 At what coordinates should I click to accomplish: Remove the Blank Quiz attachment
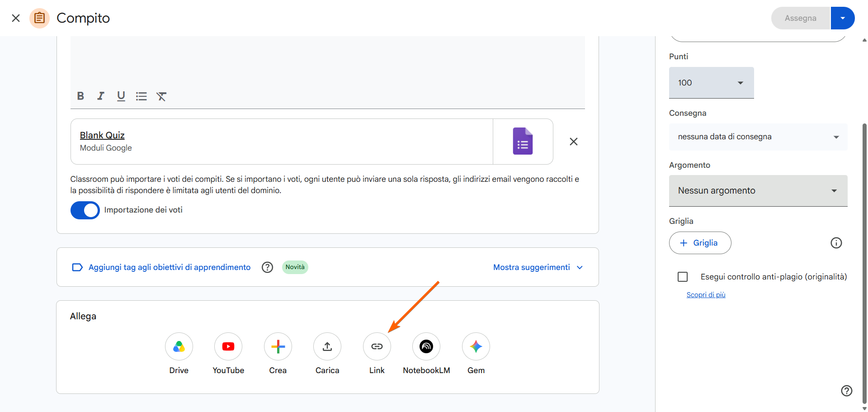(574, 142)
